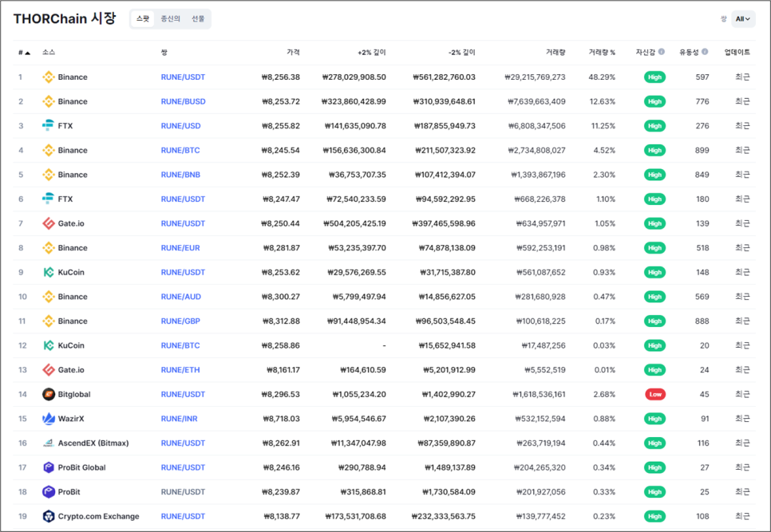
Task: Open RUNE/GBP pair link
Action: point(180,321)
